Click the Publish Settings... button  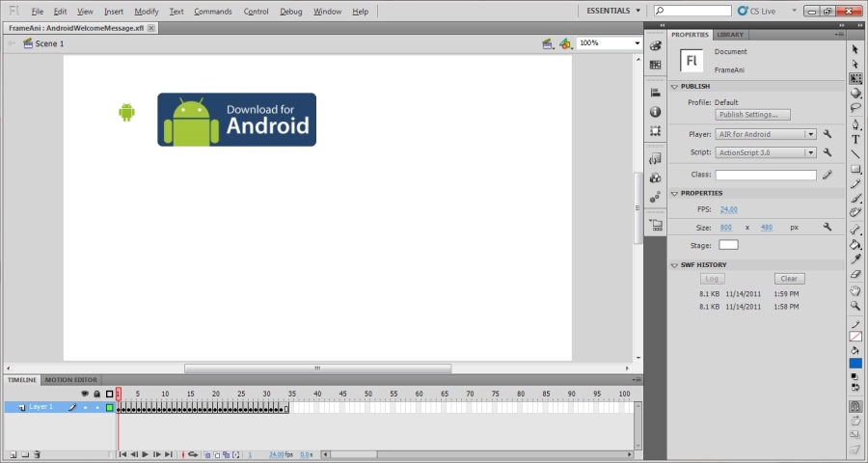(752, 115)
